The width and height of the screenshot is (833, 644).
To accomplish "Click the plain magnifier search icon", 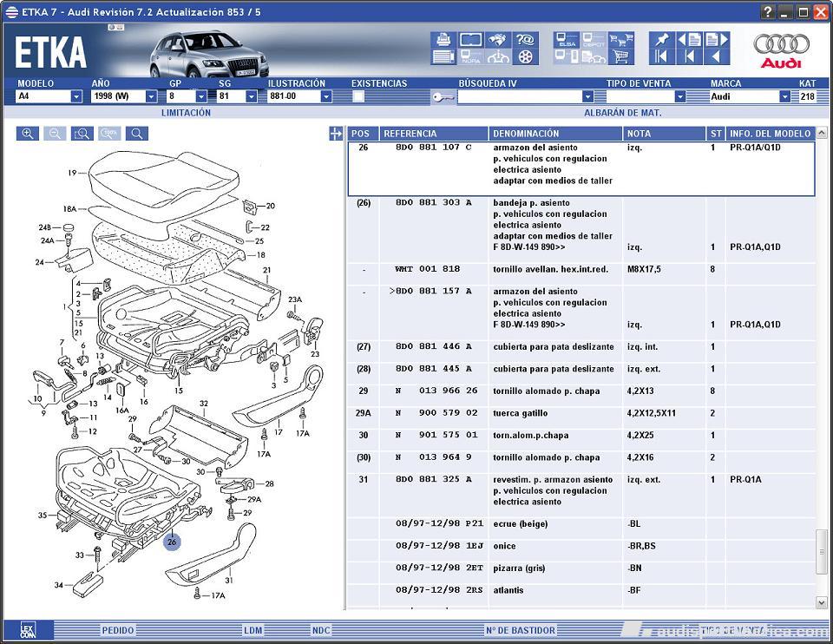I will tap(137, 134).
